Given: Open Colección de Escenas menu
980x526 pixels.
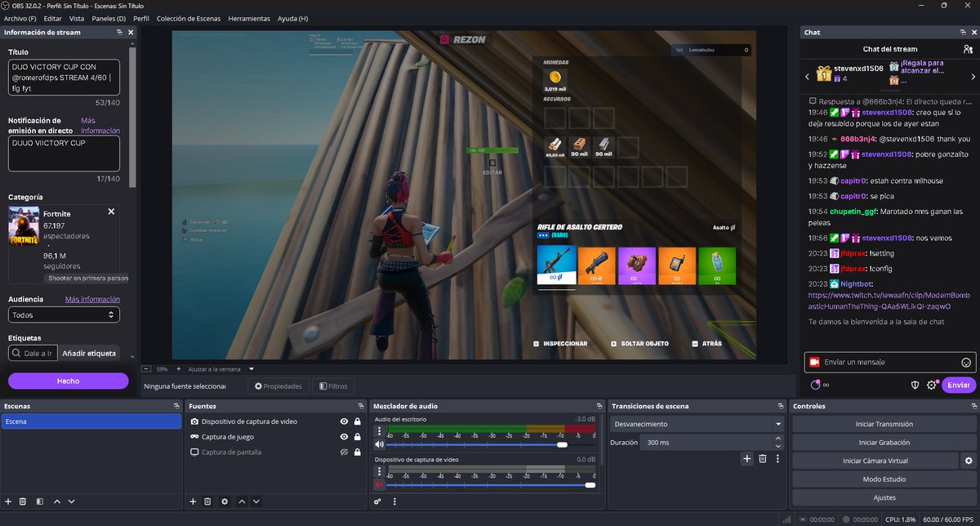Looking at the screenshot, I should (189, 18).
